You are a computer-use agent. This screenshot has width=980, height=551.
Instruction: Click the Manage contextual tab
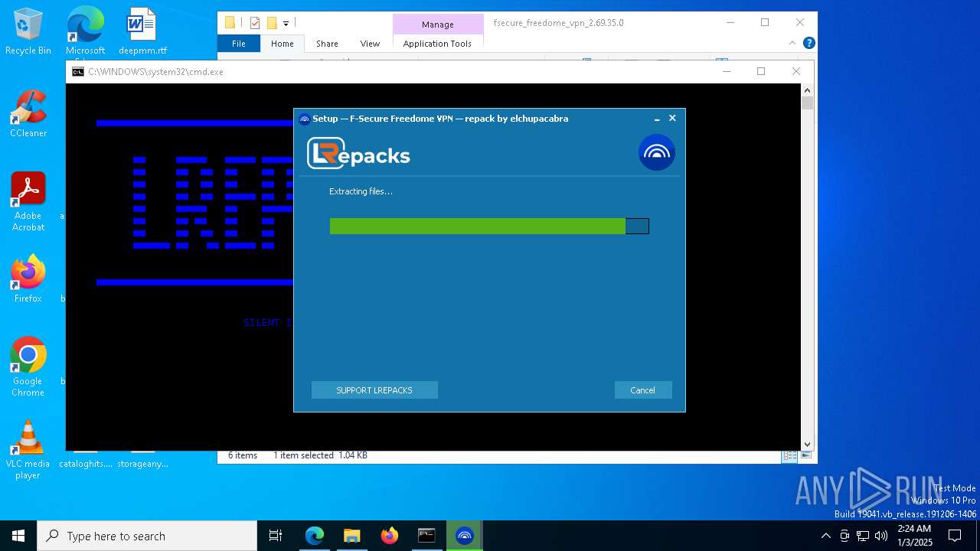tap(438, 24)
